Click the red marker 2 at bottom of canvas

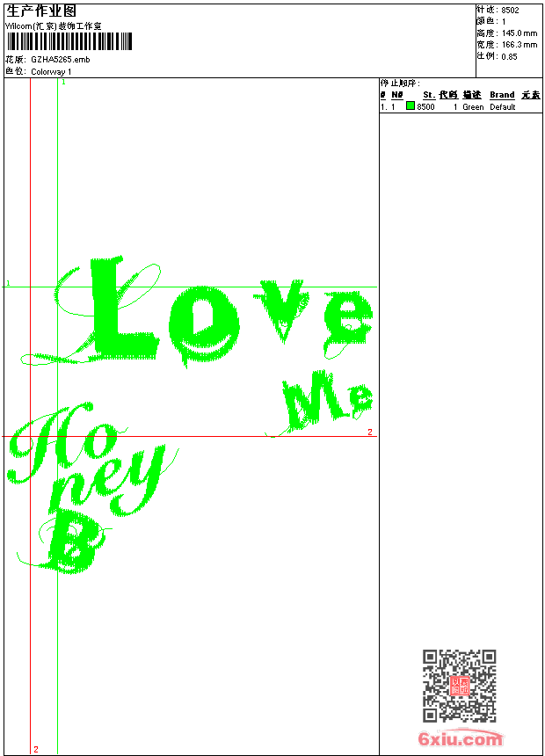(36, 749)
